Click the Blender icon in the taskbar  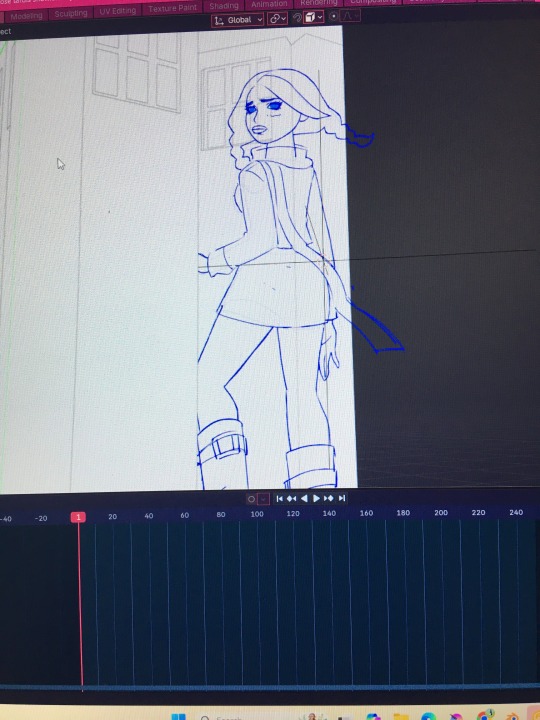point(510,717)
